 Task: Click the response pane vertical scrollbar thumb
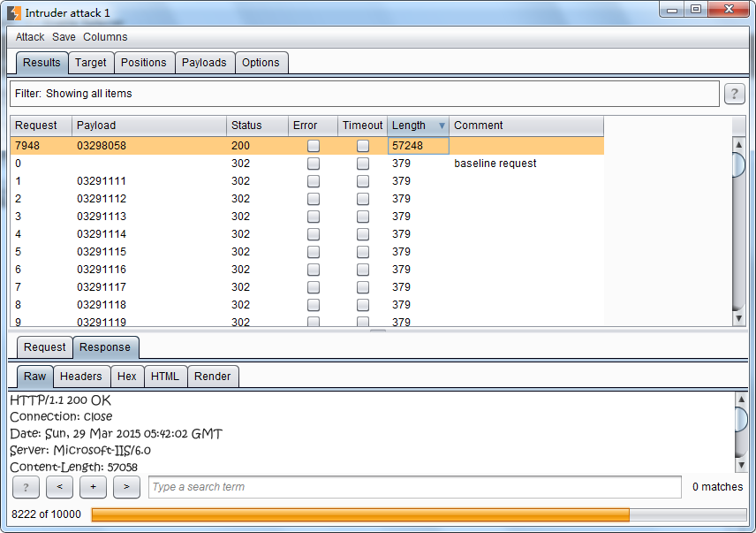(x=741, y=420)
